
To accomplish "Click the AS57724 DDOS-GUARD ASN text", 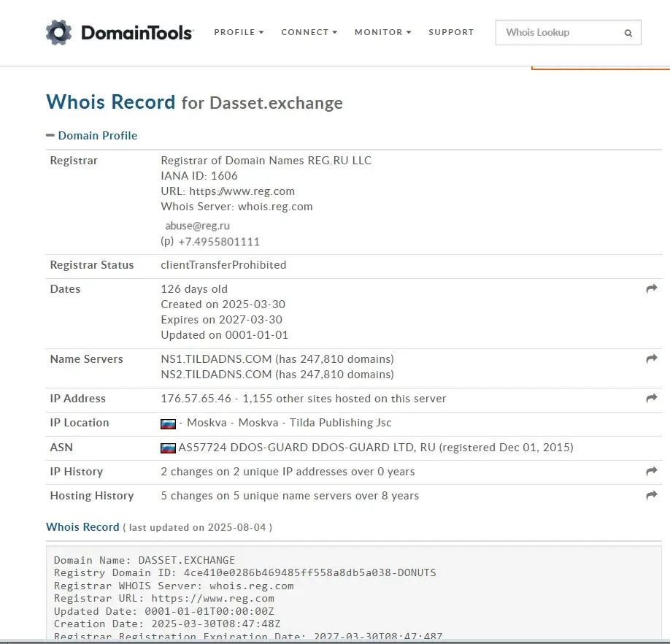I will click(x=376, y=448).
